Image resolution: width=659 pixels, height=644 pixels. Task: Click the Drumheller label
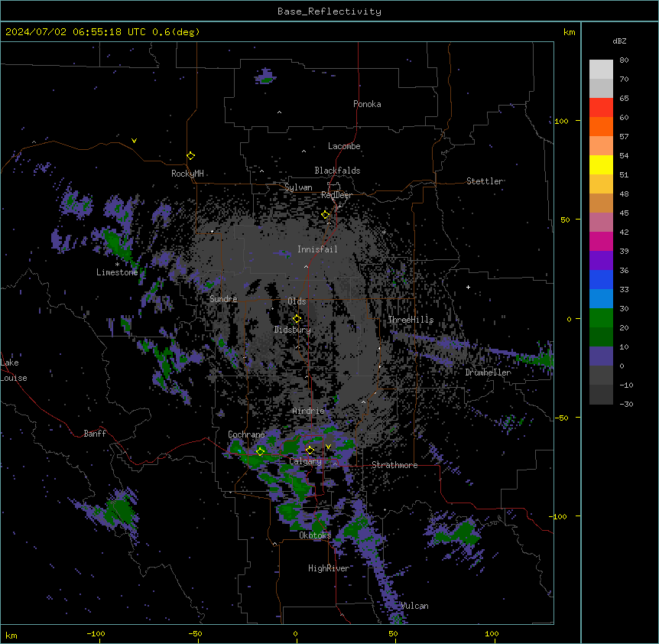click(x=488, y=372)
